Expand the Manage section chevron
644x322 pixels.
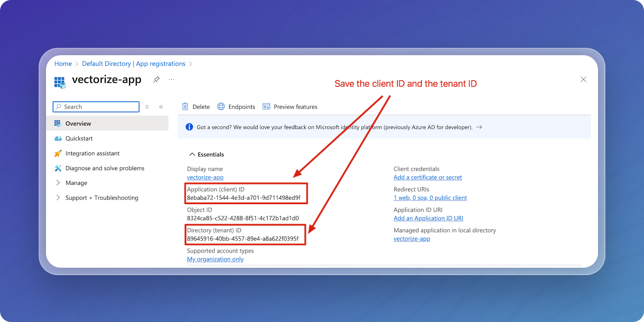[x=58, y=183]
